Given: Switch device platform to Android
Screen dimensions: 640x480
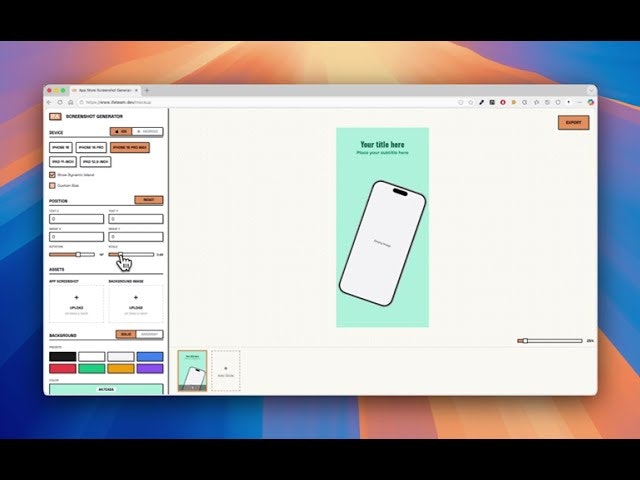Looking at the screenshot, I should click(x=147, y=131).
